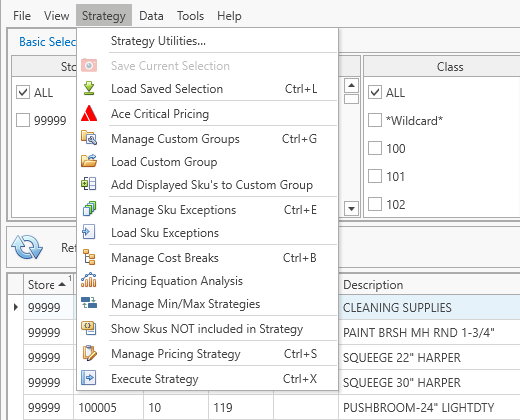Image resolution: width=520 pixels, height=420 pixels.
Task: Click the Pricing Equation Analysis chart icon
Action: click(89, 280)
